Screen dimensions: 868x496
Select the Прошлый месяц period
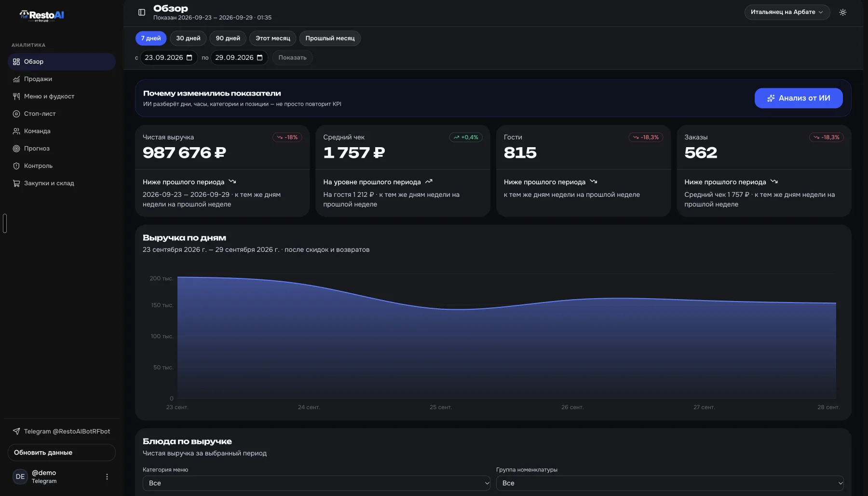330,38
